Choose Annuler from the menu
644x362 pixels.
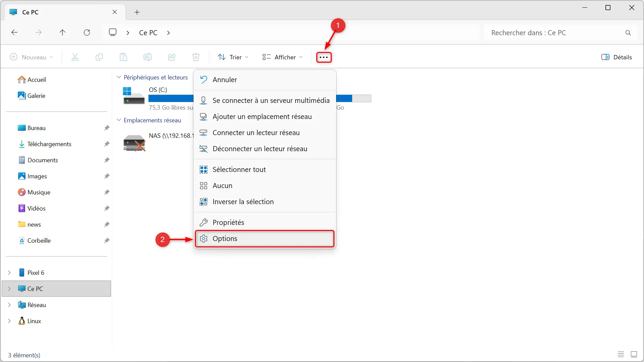(x=265, y=80)
